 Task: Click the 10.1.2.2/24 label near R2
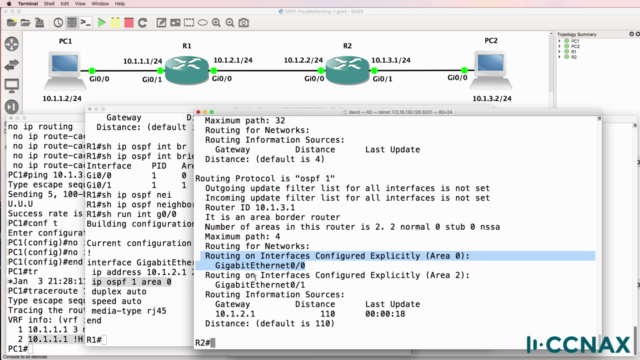pos(303,60)
